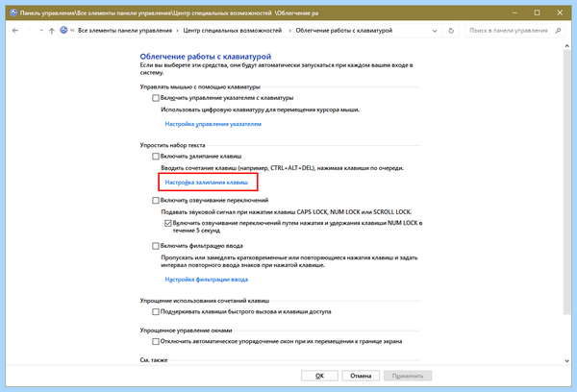Go to Центр специальных возможностей breadcrumb
The width and height of the screenshot is (577, 392).
232,31
